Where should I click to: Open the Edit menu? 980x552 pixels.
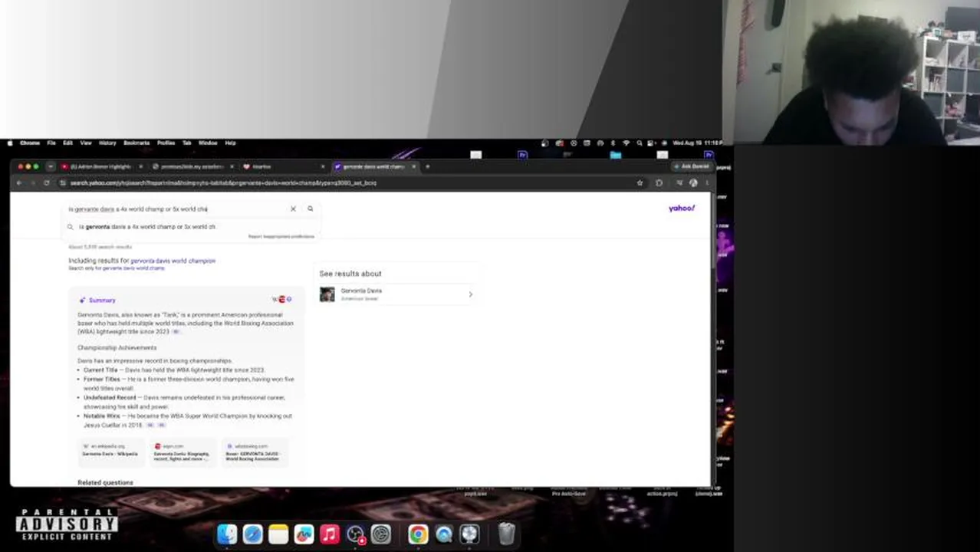click(67, 143)
